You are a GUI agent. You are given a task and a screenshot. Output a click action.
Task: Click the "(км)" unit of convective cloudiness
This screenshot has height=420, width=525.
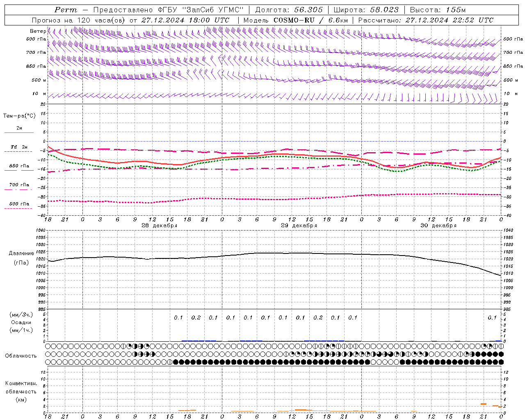pos(21,399)
